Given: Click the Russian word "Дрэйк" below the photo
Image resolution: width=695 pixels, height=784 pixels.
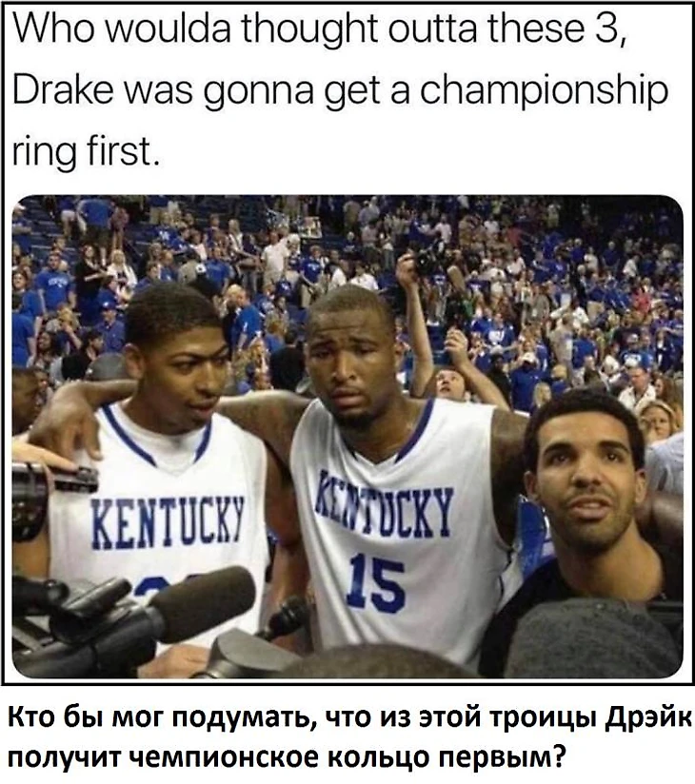Looking at the screenshot, I should (x=648, y=719).
